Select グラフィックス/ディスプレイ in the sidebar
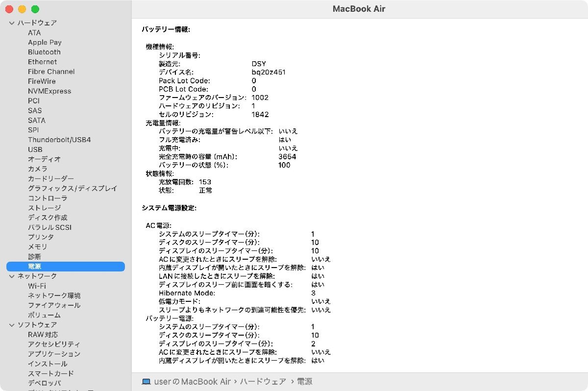Screen dimensions: 588x391 click(x=72, y=188)
